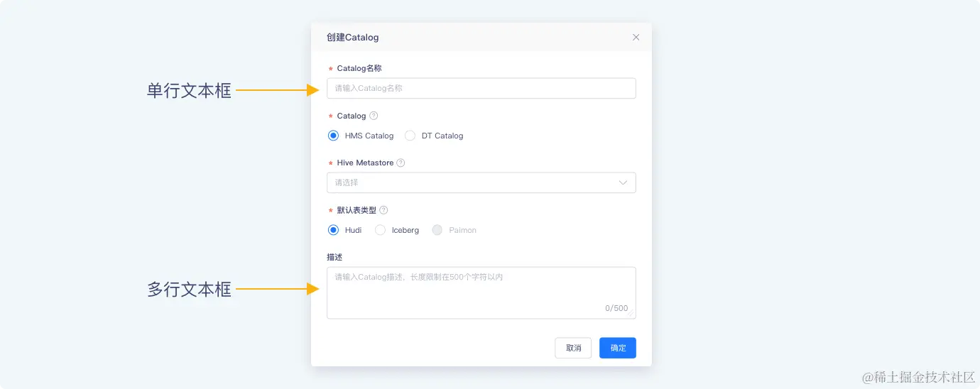Click the Catalog名称 field label
Viewport: 980px width, 389px height.
coord(359,68)
